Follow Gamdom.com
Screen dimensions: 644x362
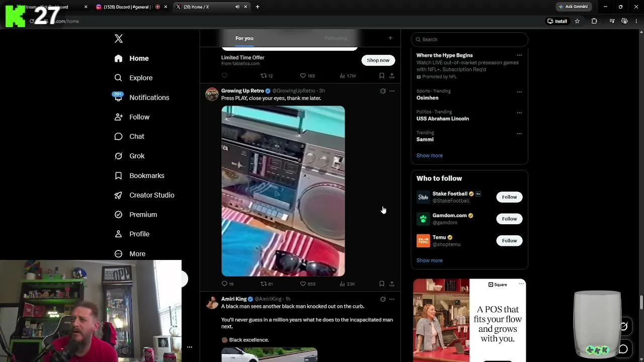509,219
